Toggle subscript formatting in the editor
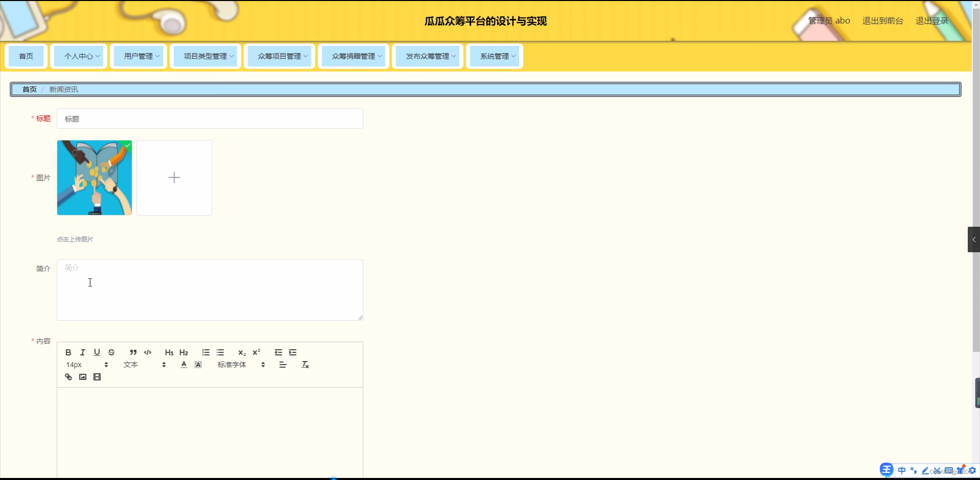This screenshot has height=480, width=980. [241, 352]
